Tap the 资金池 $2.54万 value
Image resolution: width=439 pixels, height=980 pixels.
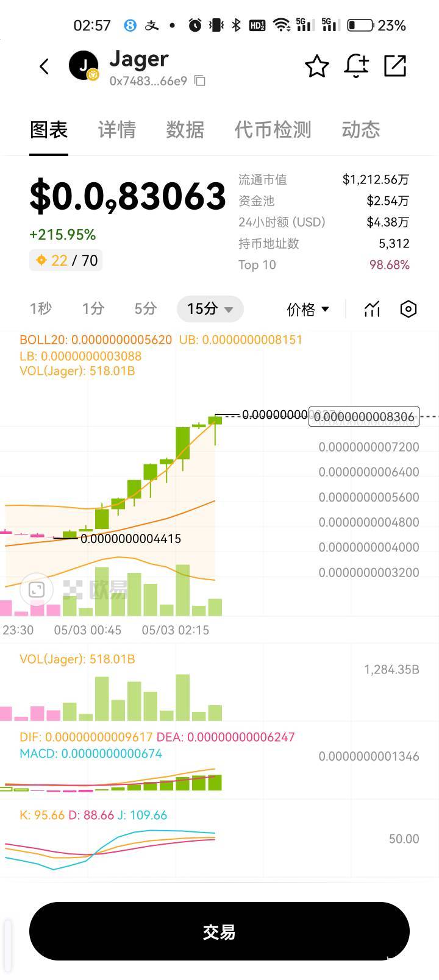click(x=388, y=201)
